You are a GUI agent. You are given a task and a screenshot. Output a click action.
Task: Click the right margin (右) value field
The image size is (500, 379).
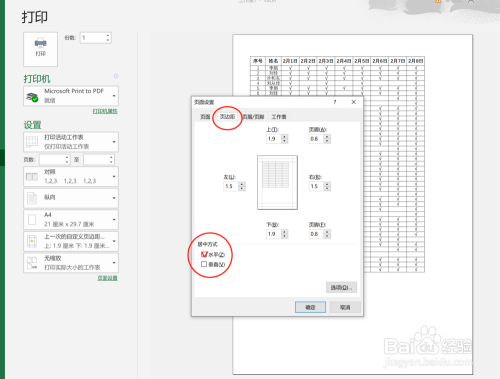[317, 186]
